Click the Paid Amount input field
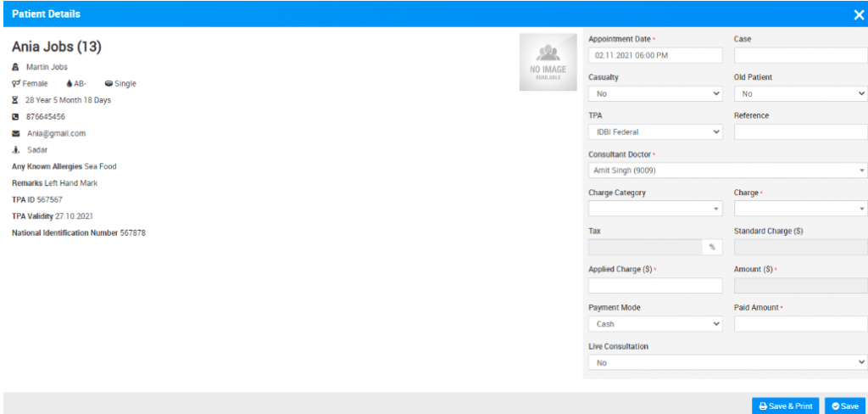Image resolution: width=868 pixels, height=414 pixels. tap(800, 324)
